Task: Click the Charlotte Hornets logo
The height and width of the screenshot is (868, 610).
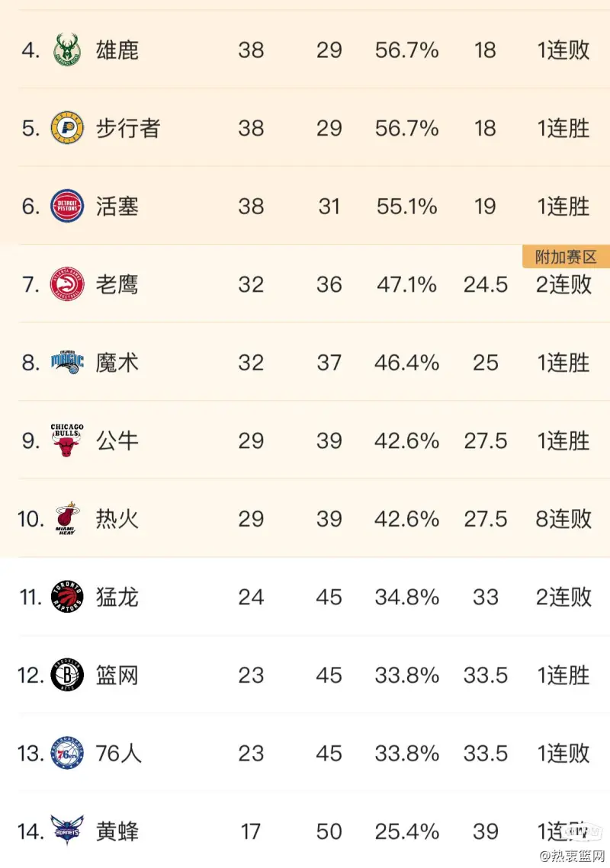Action: [67, 829]
